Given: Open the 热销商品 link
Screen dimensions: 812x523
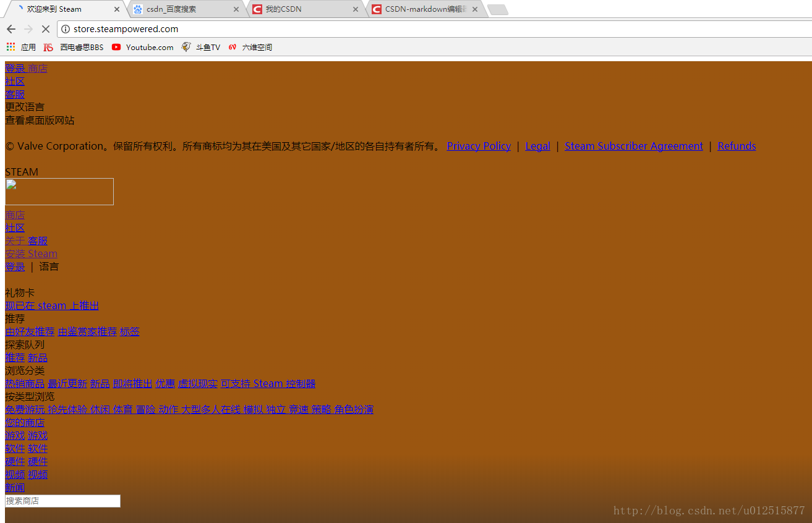Looking at the screenshot, I should pyautogui.click(x=25, y=383).
